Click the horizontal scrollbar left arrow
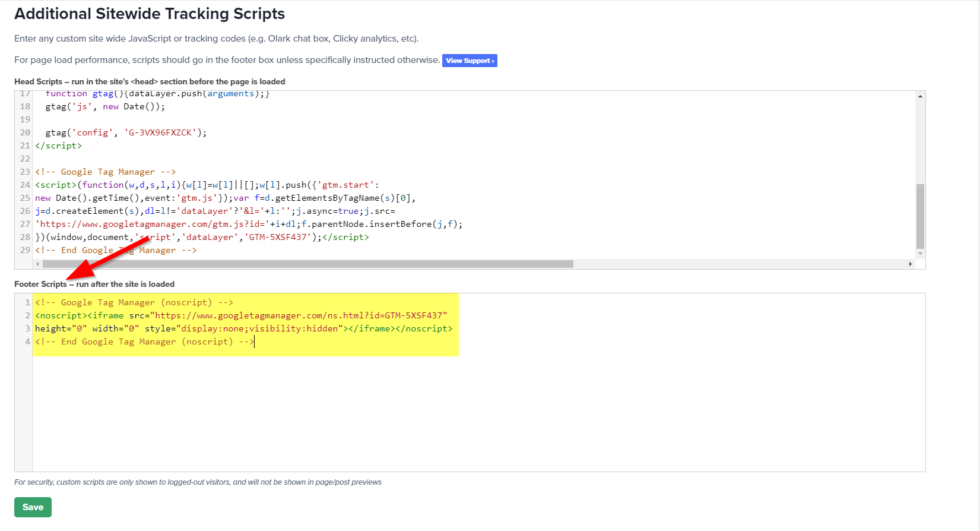980x531 pixels. [x=38, y=264]
